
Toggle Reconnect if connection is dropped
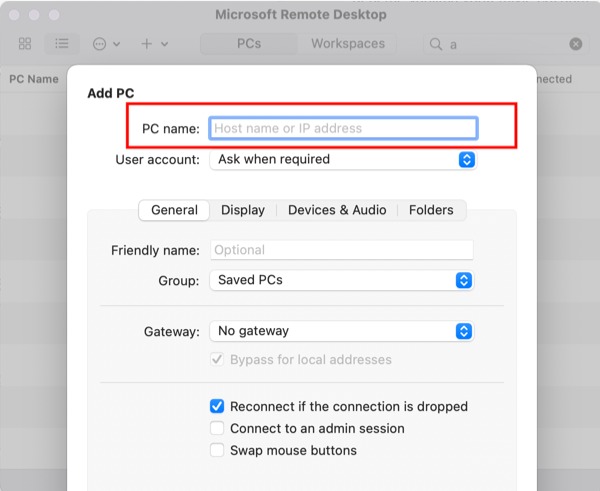[217, 407]
